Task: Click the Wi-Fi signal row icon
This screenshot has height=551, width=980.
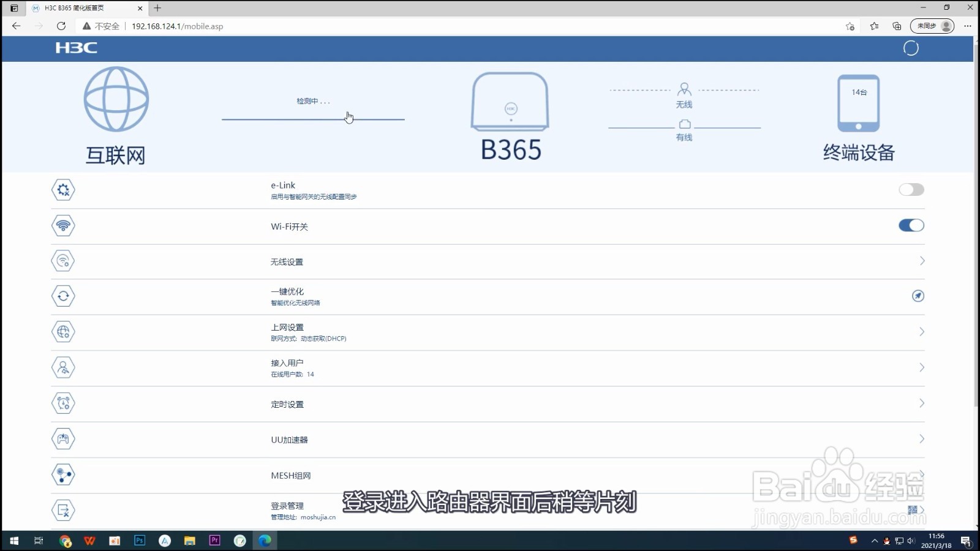Action: (x=63, y=225)
